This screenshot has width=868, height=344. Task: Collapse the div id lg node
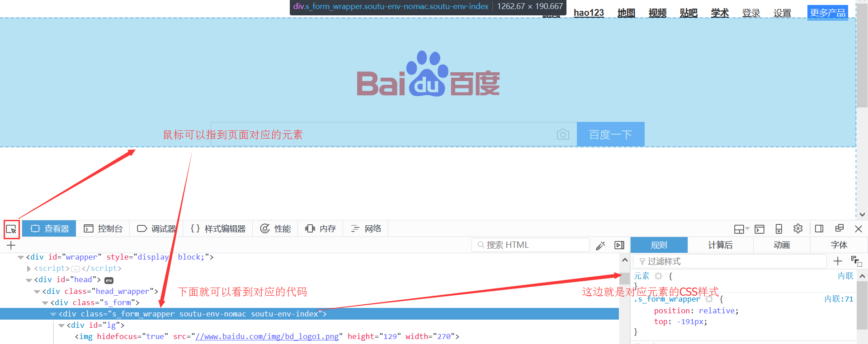tap(61, 325)
